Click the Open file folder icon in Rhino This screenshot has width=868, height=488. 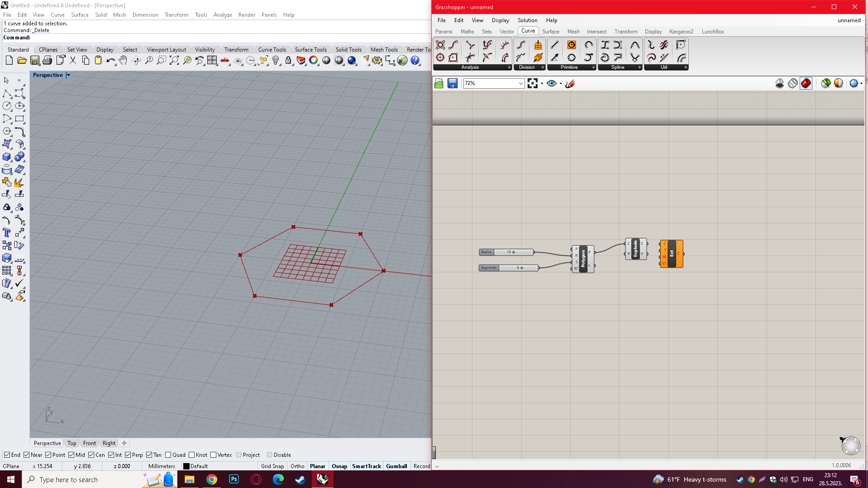point(22,60)
